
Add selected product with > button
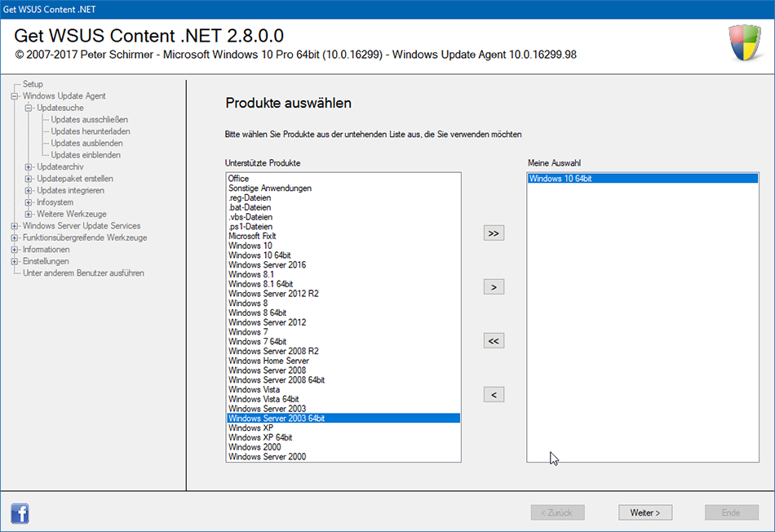tap(494, 287)
